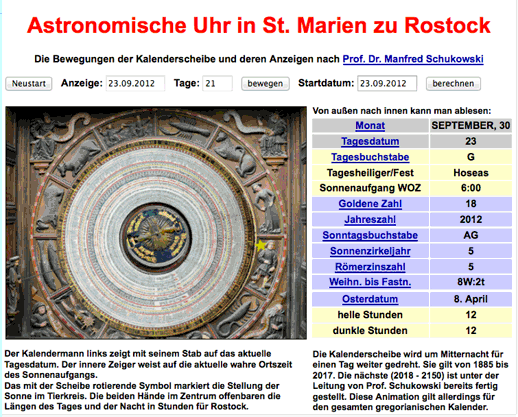This screenshot has width=518, height=417.
Task: Click the Neustart button
Action: click(29, 83)
